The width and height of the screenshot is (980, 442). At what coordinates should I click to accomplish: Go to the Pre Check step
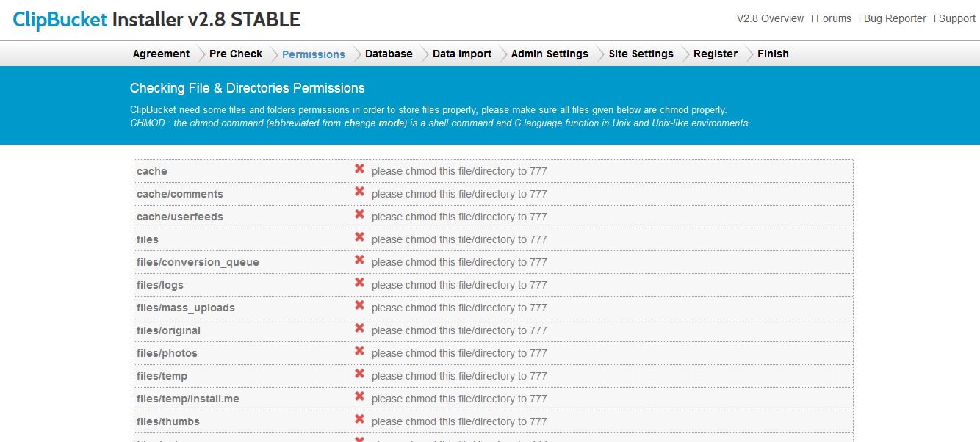(235, 54)
